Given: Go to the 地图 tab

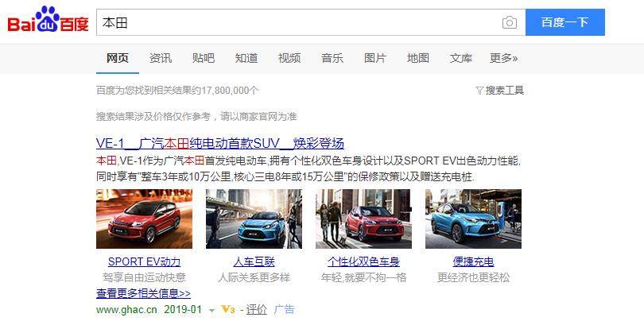Looking at the screenshot, I should pyautogui.click(x=418, y=58).
